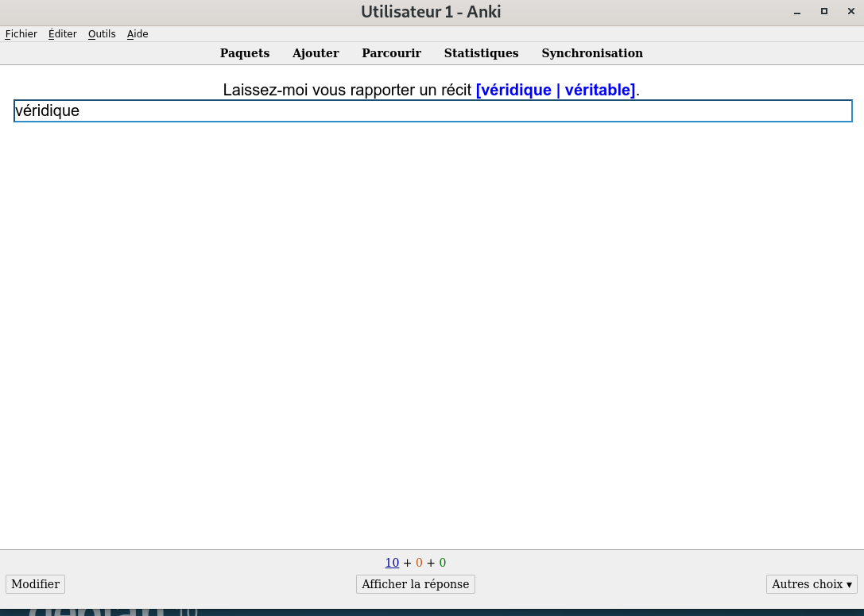View Statistiques for the deck
864x616 pixels.
pos(481,53)
